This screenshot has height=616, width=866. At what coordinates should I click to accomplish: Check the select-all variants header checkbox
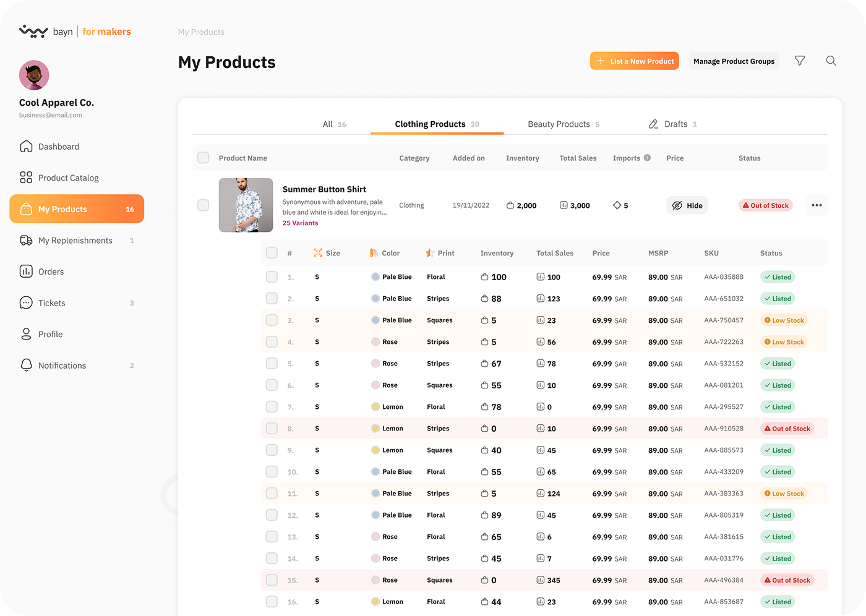click(x=272, y=253)
